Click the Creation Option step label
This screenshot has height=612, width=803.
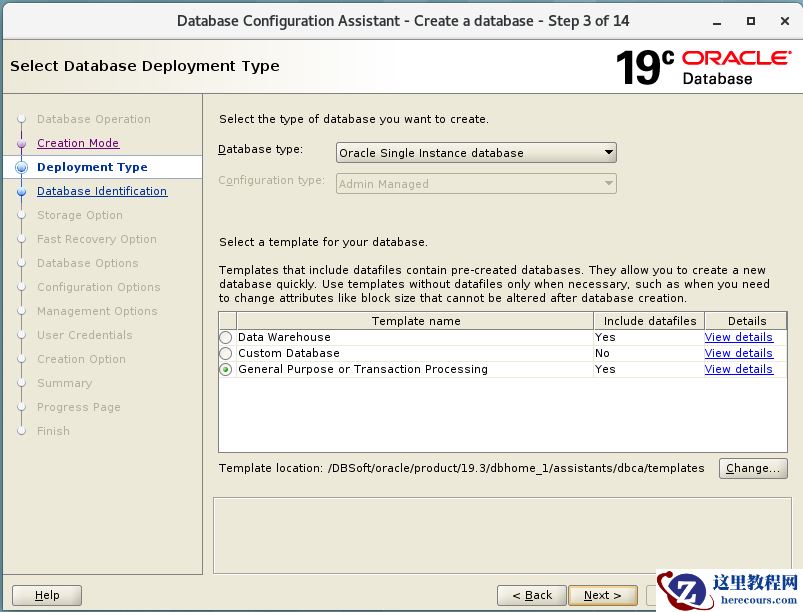tap(81, 359)
